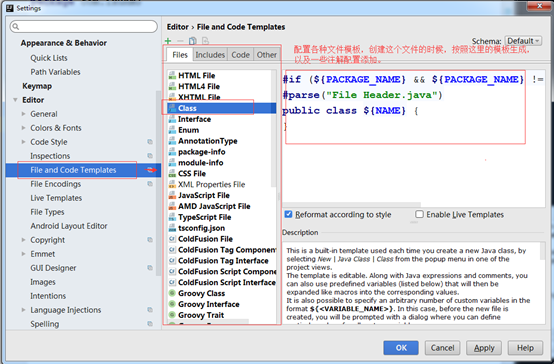Click the AMD JavaScript File icon
The image size is (554, 364).
[172, 206]
